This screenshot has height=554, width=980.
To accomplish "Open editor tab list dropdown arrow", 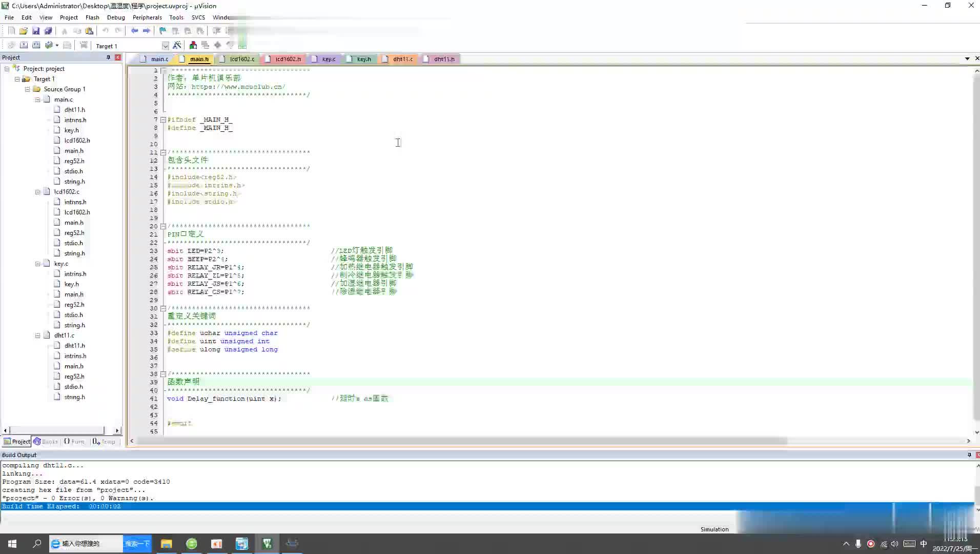I will tap(967, 58).
